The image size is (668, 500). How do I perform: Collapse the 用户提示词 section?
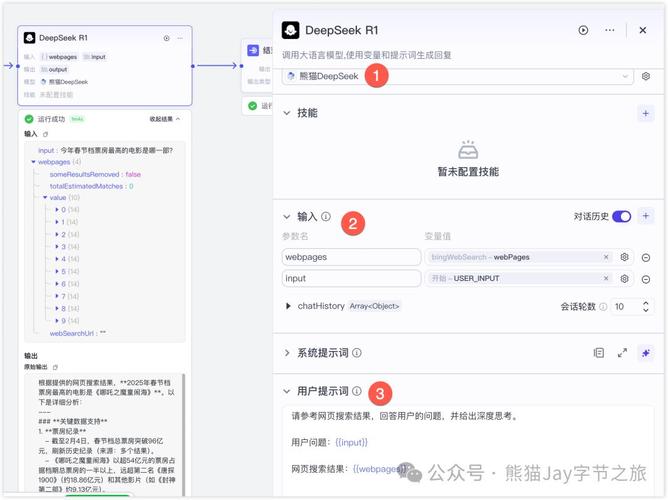[x=287, y=391]
